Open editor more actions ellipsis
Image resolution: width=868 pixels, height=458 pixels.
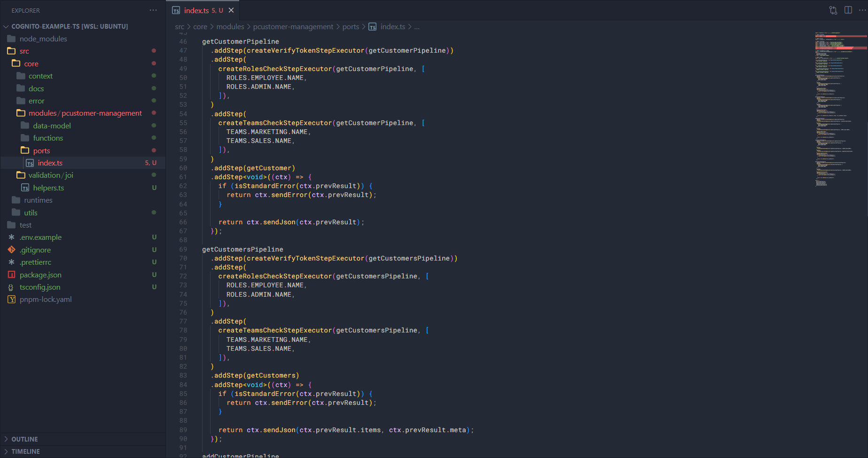click(862, 10)
